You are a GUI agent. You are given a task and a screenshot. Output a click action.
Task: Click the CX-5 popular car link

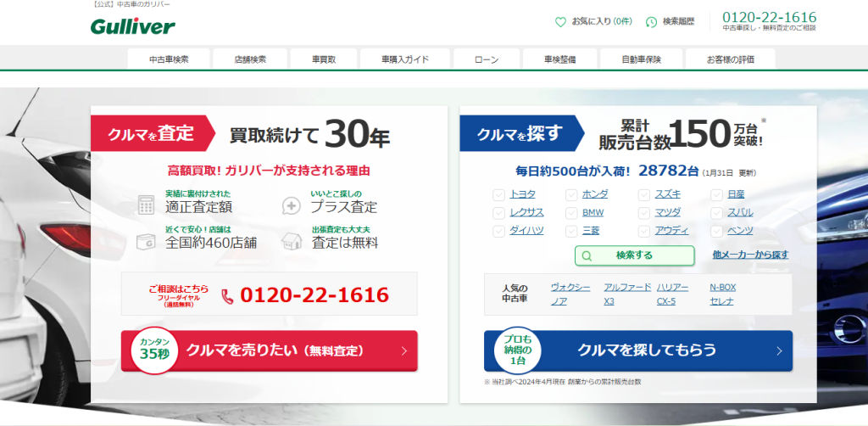pyautogui.click(x=666, y=302)
